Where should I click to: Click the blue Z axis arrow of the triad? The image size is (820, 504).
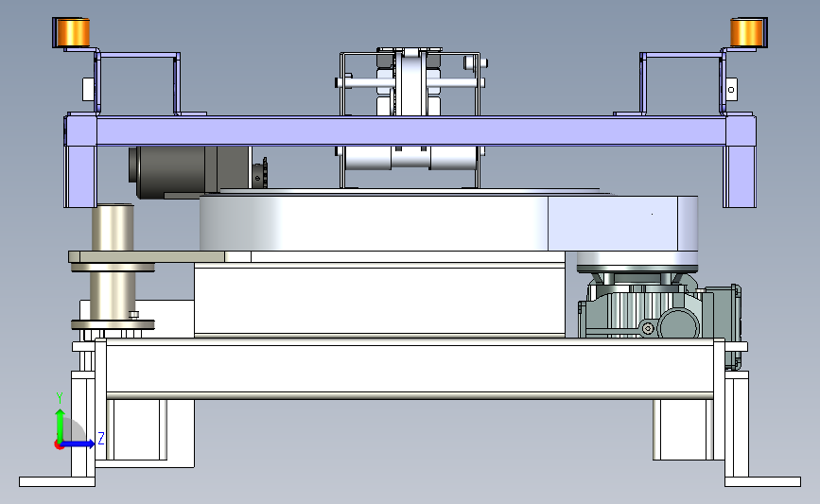tap(79, 443)
